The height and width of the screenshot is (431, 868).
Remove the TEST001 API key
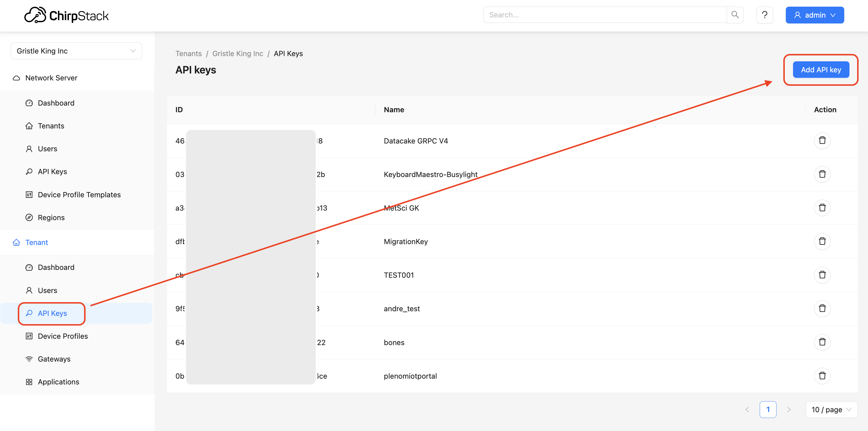pos(822,275)
